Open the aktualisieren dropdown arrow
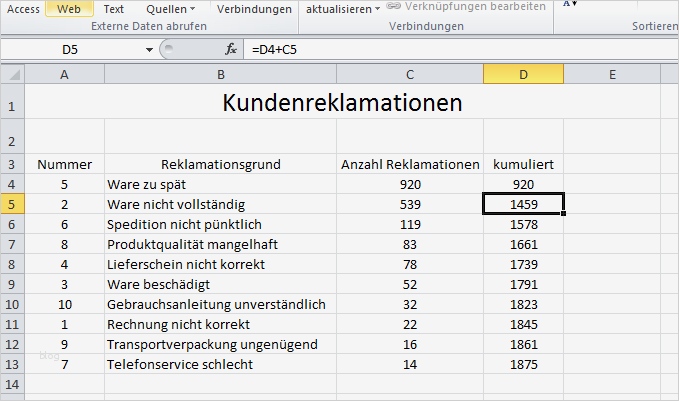Screen dimensions: 679x401 point(377,9)
